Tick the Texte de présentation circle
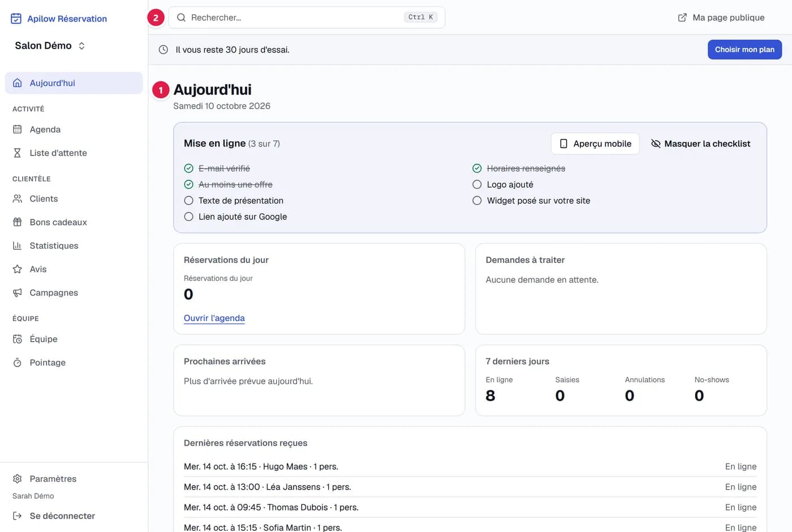The height and width of the screenshot is (532, 792). click(x=189, y=201)
